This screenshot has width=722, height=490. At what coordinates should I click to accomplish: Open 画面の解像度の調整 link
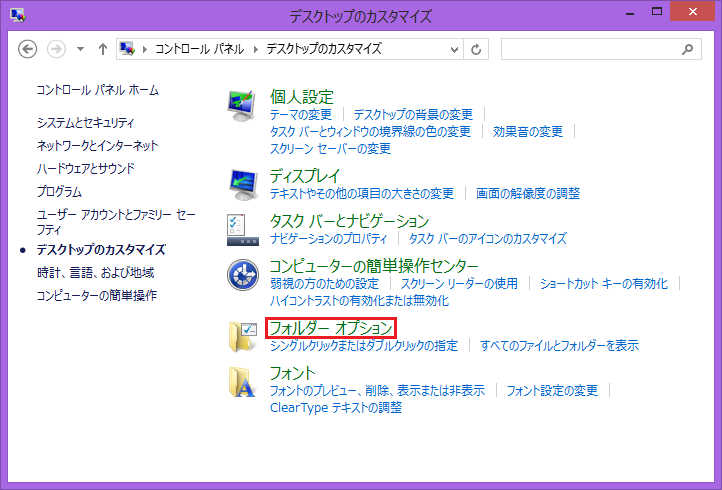tap(527, 193)
